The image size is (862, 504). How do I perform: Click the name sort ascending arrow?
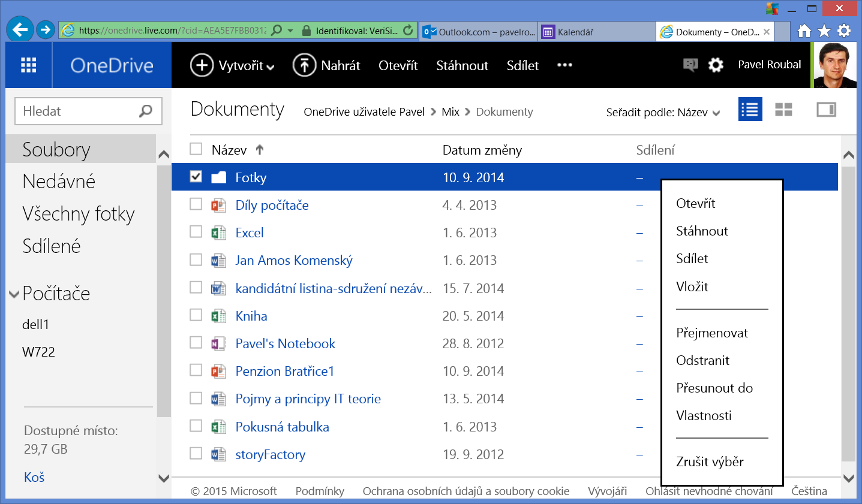pos(260,149)
